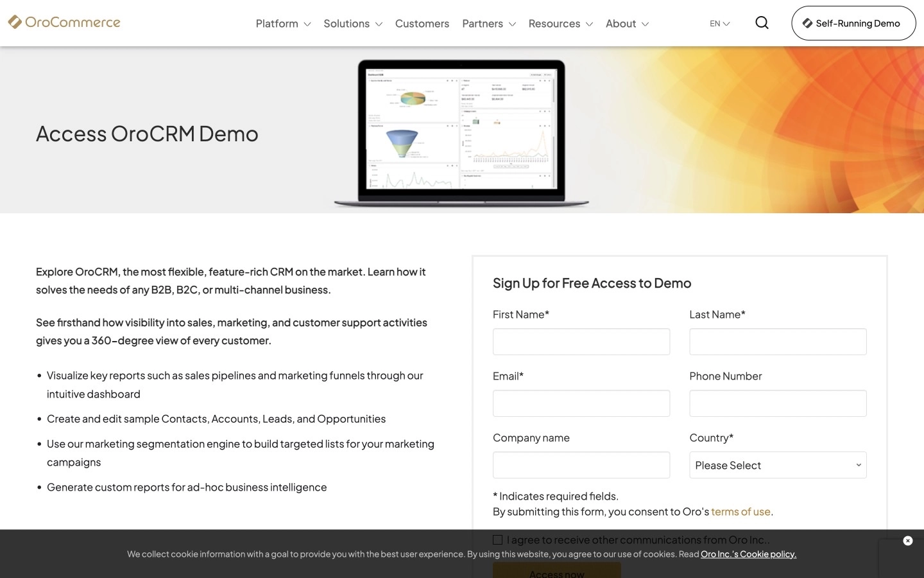Click the laptop dashboard image
Viewport: 924px width, 578px height.
(461, 134)
